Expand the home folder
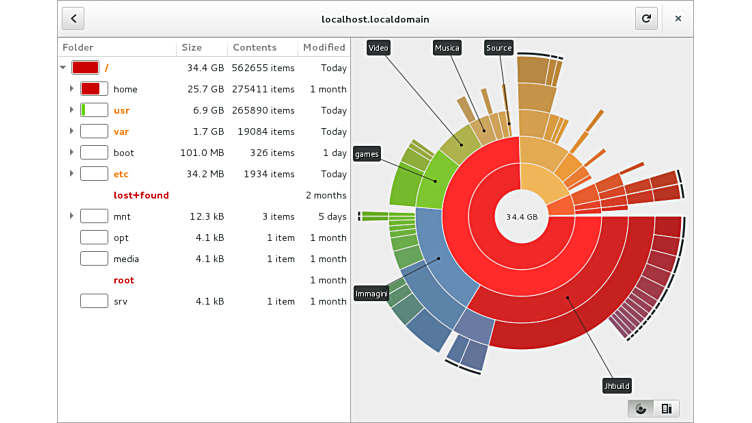 pos(72,89)
